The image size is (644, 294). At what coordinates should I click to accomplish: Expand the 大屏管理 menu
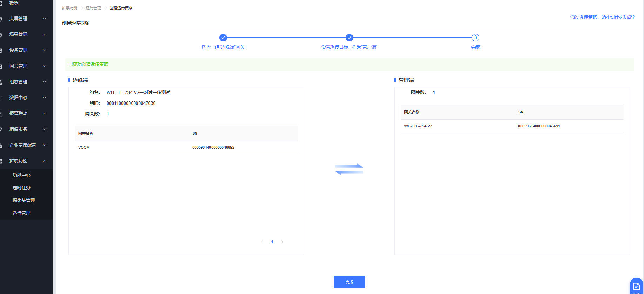(x=26, y=19)
